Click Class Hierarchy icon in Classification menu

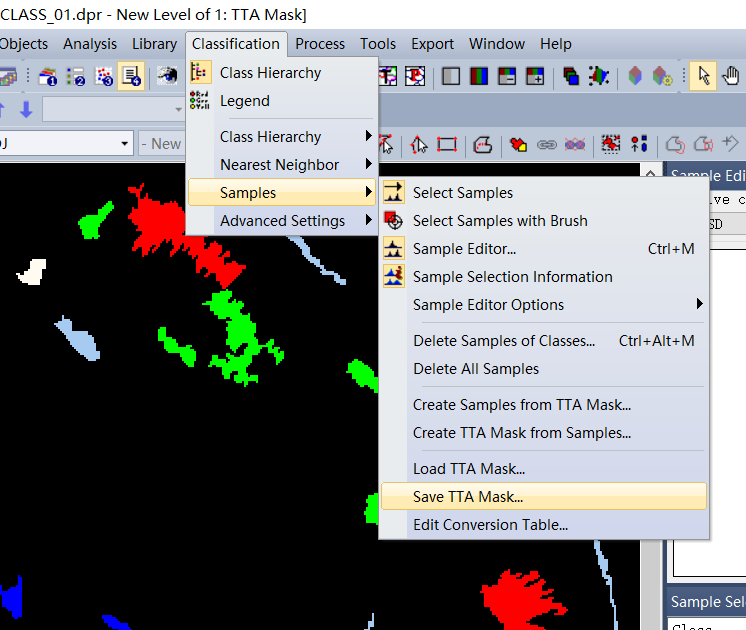click(200, 72)
